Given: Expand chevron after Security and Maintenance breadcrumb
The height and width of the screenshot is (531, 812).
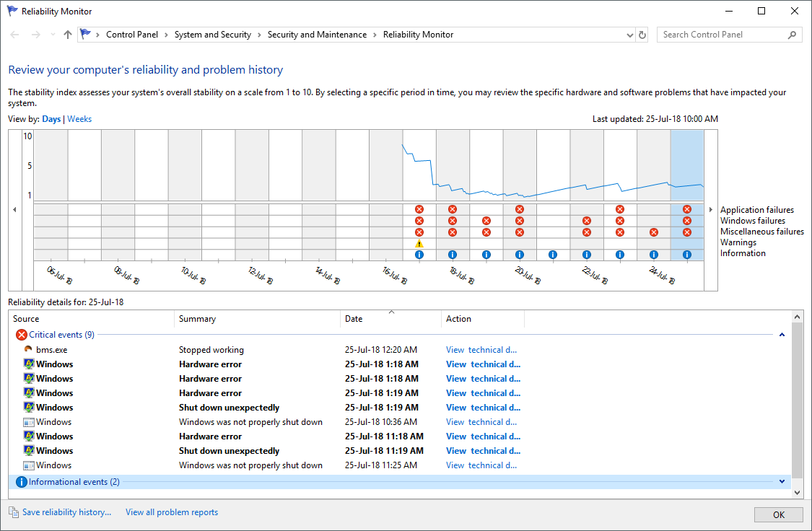Looking at the screenshot, I should 375,35.
